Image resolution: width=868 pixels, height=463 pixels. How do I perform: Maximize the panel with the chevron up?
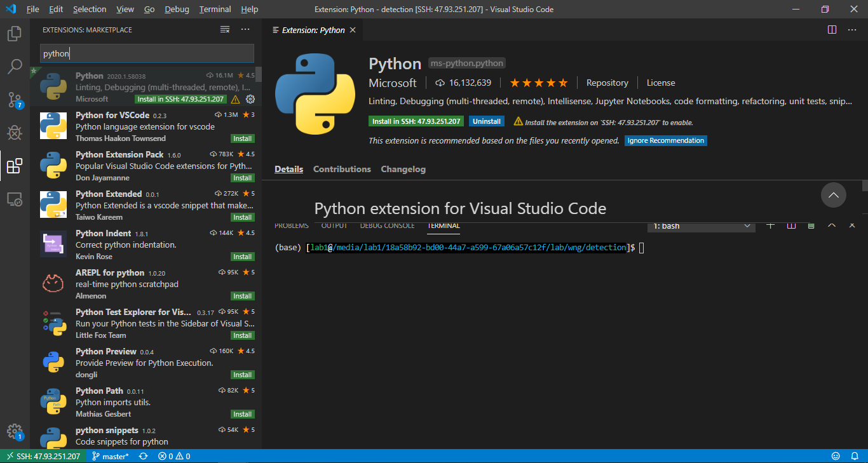(x=831, y=225)
